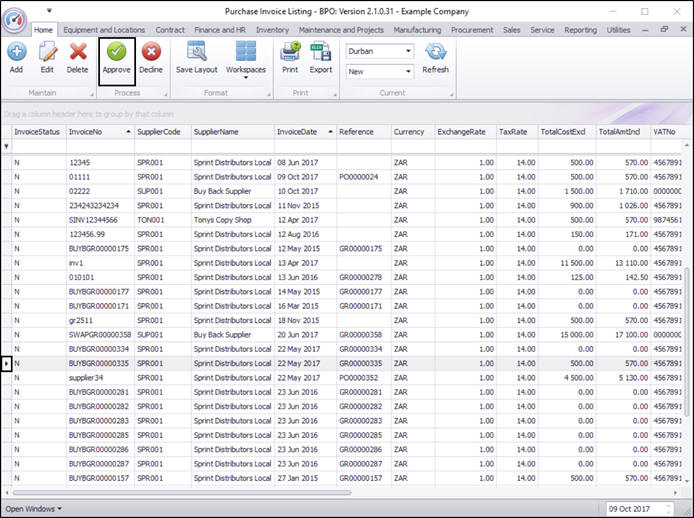This screenshot has width=694, height=518.
Task: Expand the Durban site dropdown
Action: (x=408, y=50)
